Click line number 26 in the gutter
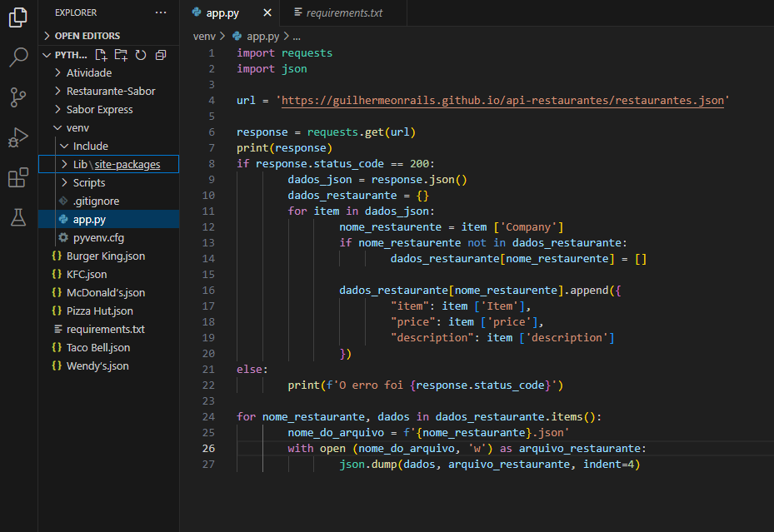Viewport: 774px width, 532px height. [209, 448]
